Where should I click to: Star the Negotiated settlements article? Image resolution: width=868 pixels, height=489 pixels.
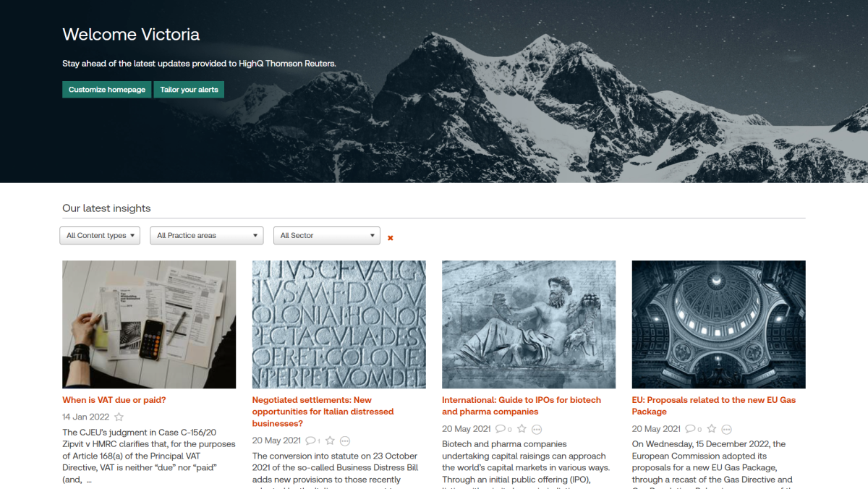(x=330, y=441)
